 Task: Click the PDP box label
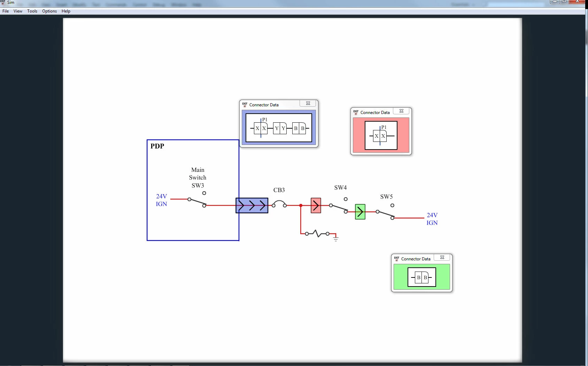157,146
